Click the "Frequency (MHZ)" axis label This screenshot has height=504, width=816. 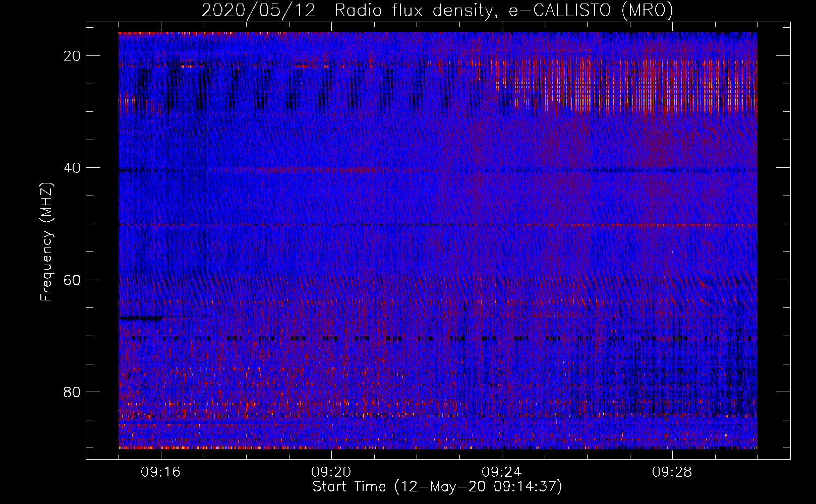pyautogui.click(x=46, y=242)
